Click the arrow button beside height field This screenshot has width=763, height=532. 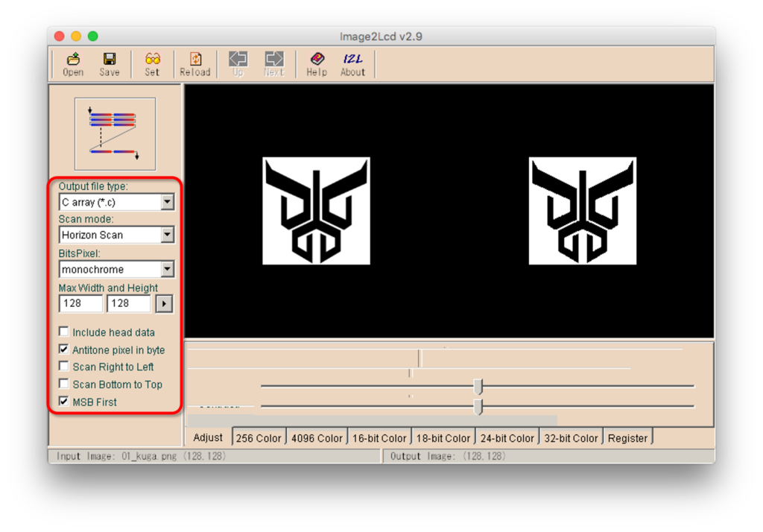click(163, 303)
